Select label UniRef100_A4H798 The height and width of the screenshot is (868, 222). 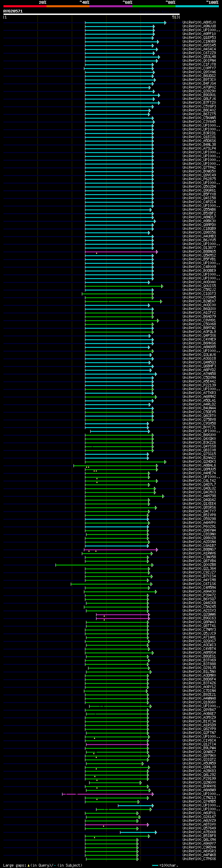[x=199, y=496]
